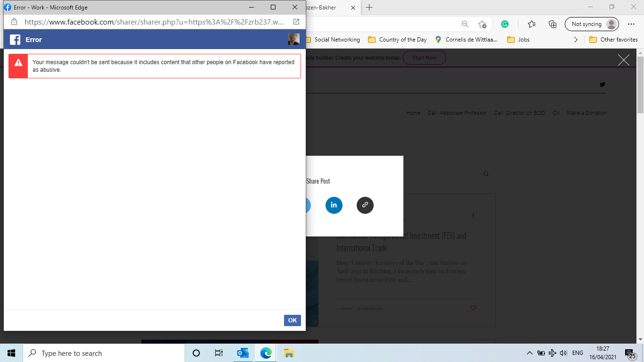Open Social Networking favorites folder
Image resolution: width=644 pixels, height=362 pixels.
click(x=332, y=40)
